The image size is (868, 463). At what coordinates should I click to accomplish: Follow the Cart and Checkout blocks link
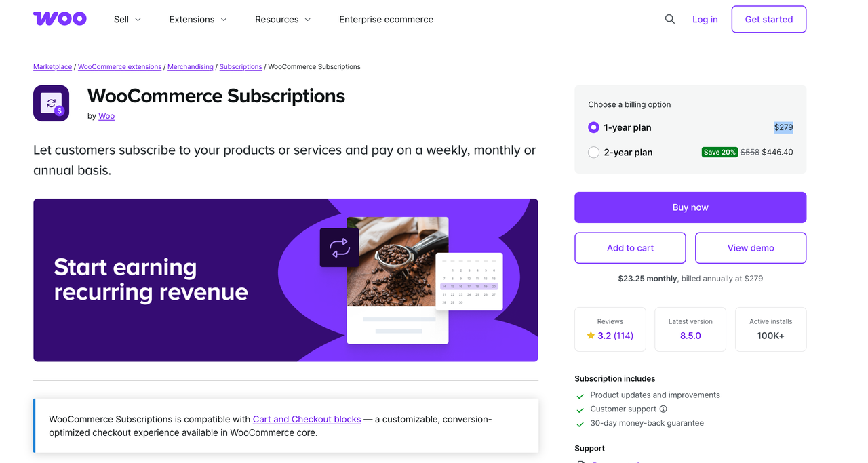(307, 419)
